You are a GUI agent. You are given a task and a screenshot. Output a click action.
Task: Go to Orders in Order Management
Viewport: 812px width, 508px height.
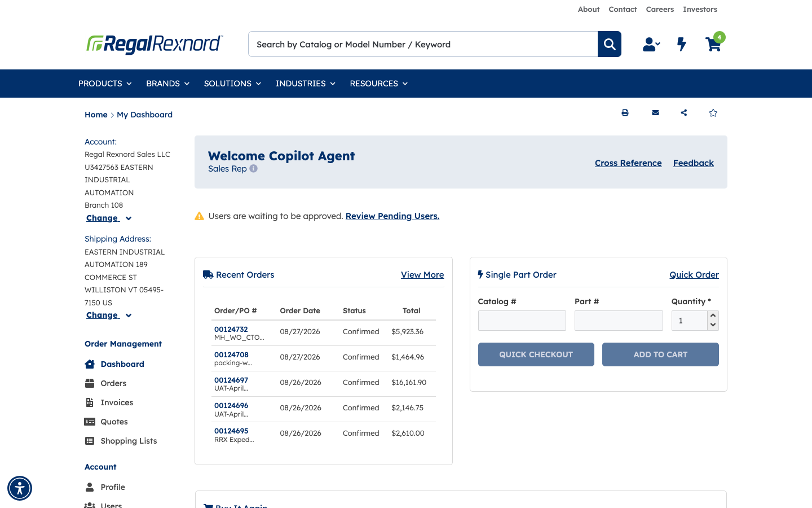point(113,383)
